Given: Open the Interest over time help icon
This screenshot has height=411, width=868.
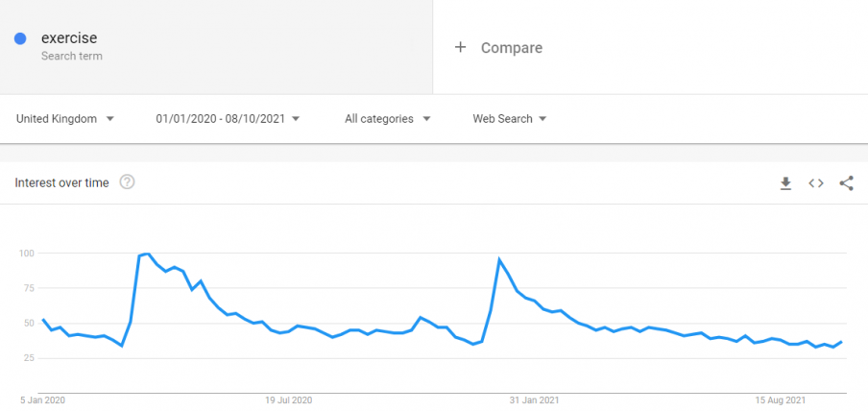Looking at the screenshot, I should point(128,181).
